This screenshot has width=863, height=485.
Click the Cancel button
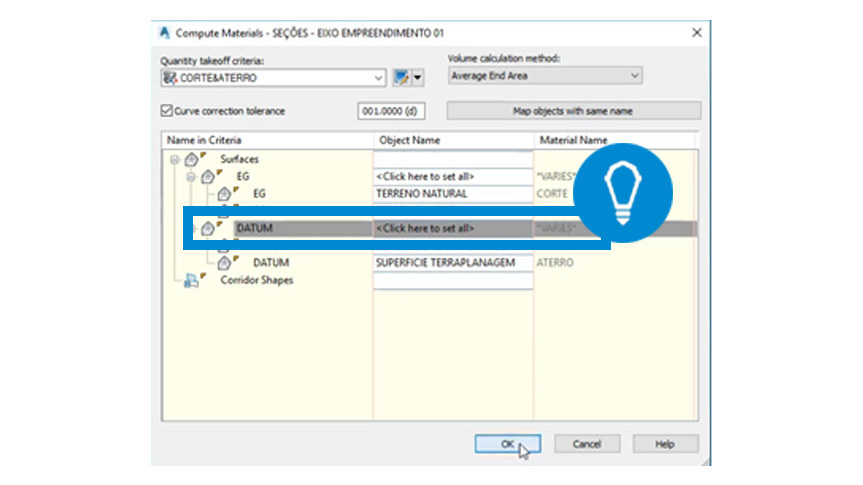pos(587,444)
